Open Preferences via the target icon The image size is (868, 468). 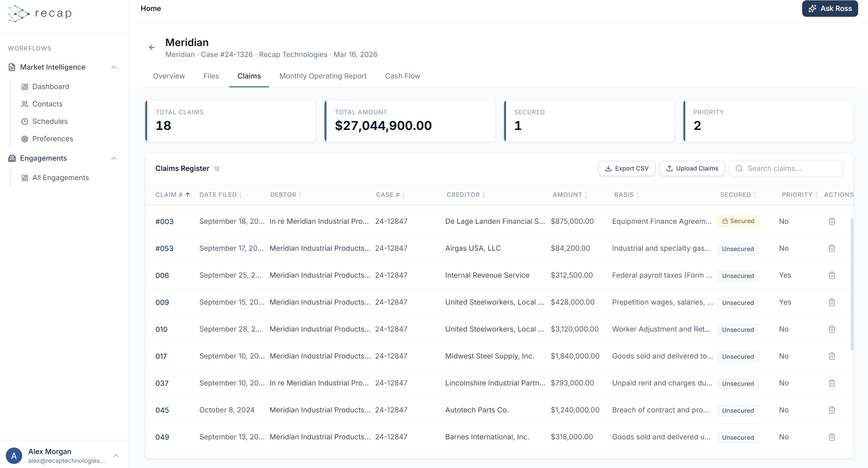tap(24, 138)
